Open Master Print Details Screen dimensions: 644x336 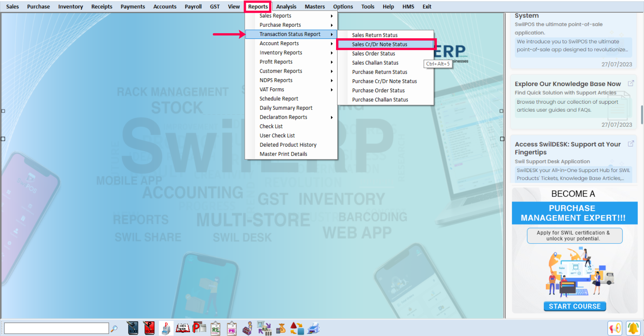point(291,154)
